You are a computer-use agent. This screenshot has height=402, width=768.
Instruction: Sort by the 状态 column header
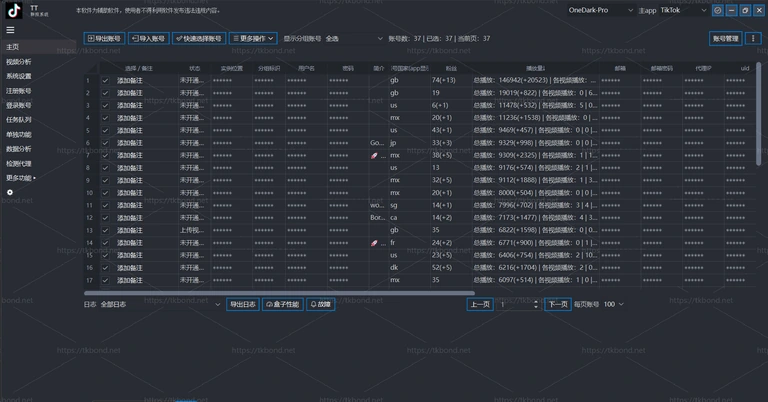coord(195,69)
